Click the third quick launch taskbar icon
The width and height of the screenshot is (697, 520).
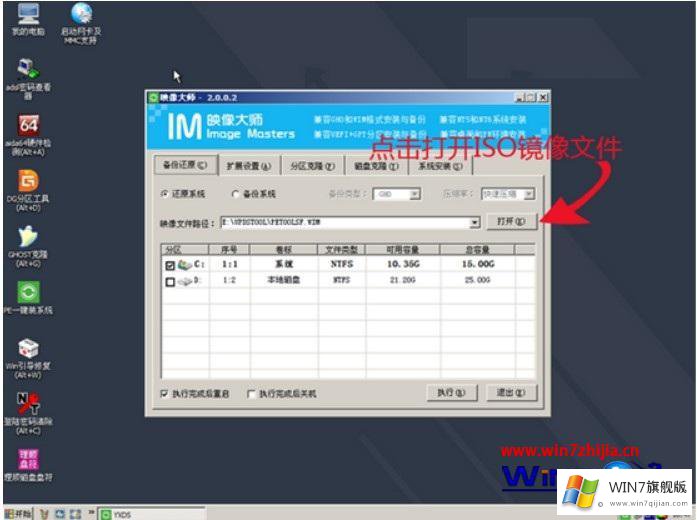pos(76,514)
